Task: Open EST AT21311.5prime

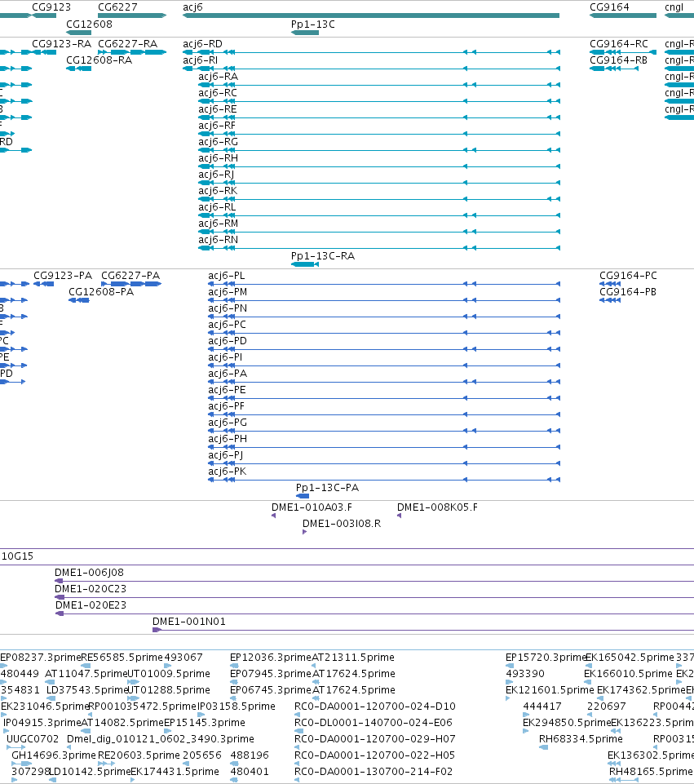Action: pyautogui.click(x=353, y=658)
